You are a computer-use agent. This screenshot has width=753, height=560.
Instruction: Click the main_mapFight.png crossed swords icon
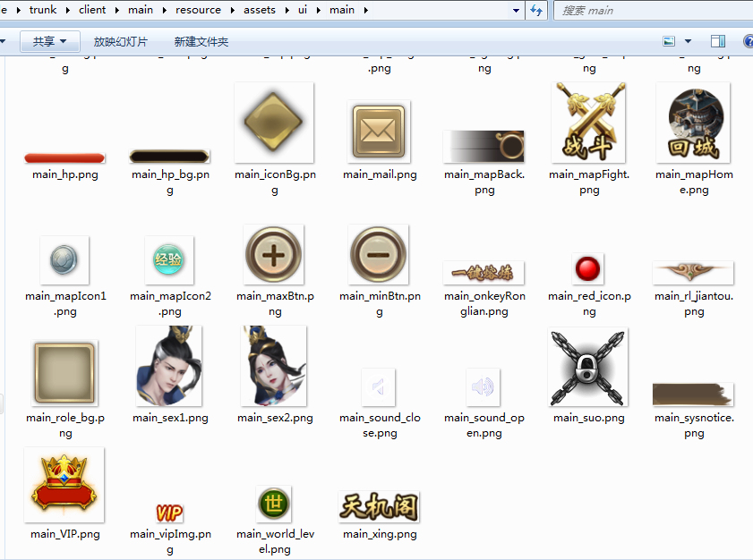[588, 123]
